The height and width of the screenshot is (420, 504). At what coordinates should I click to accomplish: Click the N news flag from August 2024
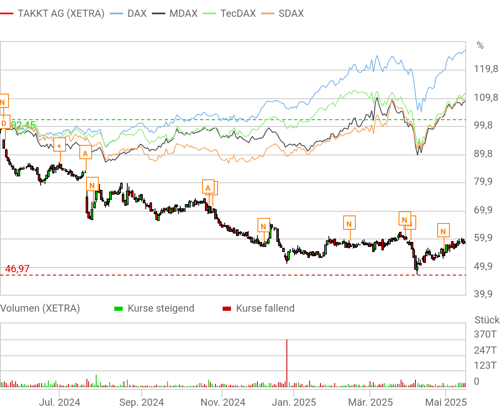pos(92,184)
